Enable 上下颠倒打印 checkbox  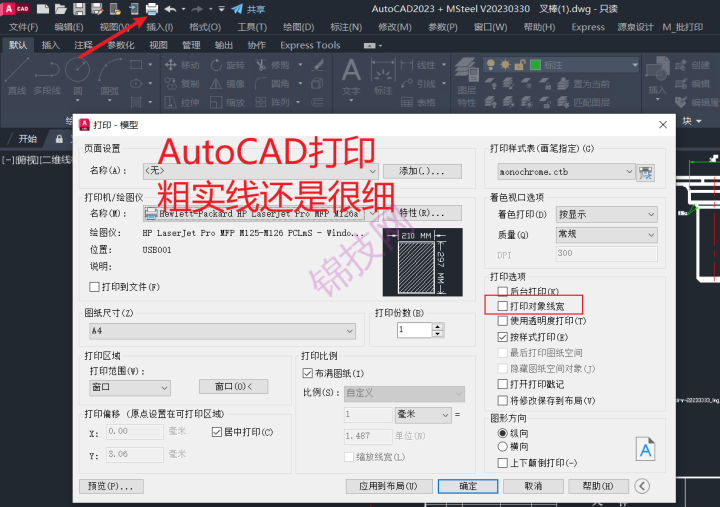pos(503,463)
